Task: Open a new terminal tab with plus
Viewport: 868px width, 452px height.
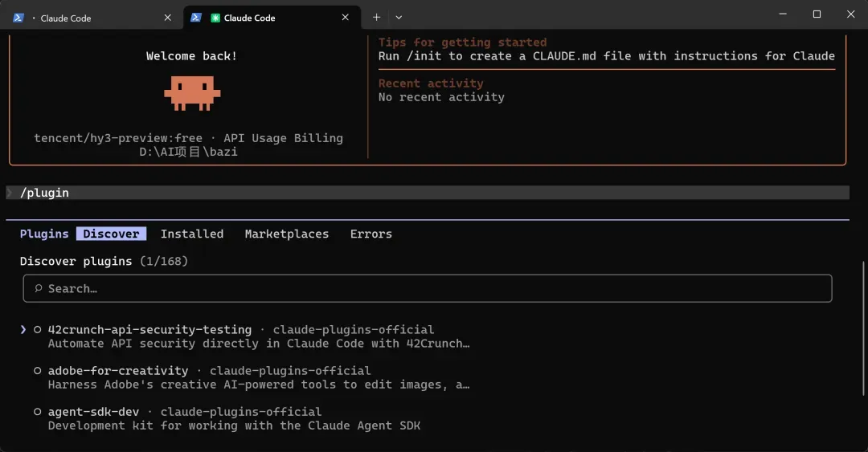Action: (376, 17)
